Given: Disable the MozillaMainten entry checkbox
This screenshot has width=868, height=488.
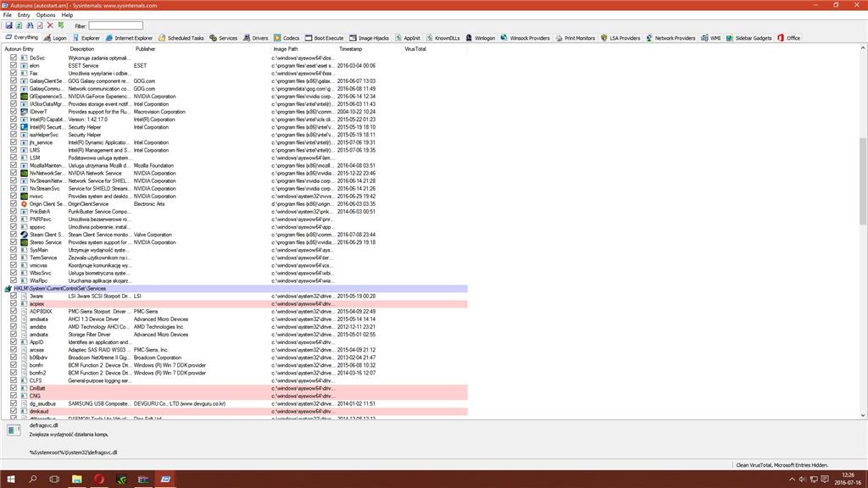Looking at the screenshot, I should click(x=14, y=165).
